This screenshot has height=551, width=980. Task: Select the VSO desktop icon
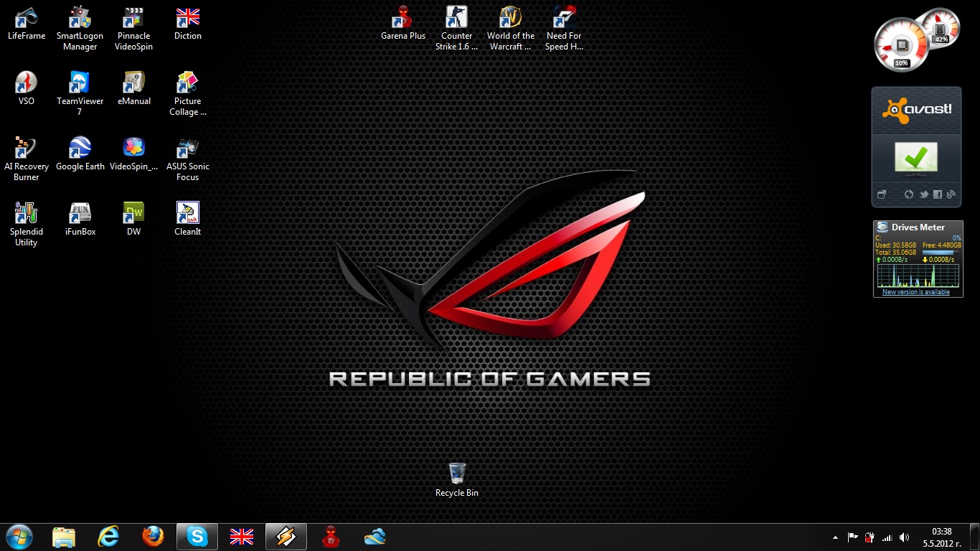(27, 88)
